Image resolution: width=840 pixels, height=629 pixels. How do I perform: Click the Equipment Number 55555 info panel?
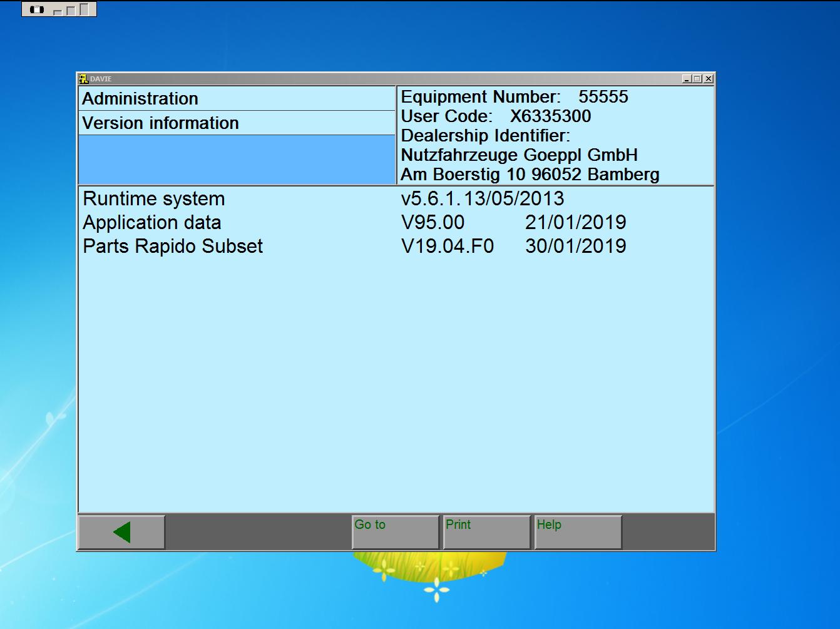[x=515, y=97]
